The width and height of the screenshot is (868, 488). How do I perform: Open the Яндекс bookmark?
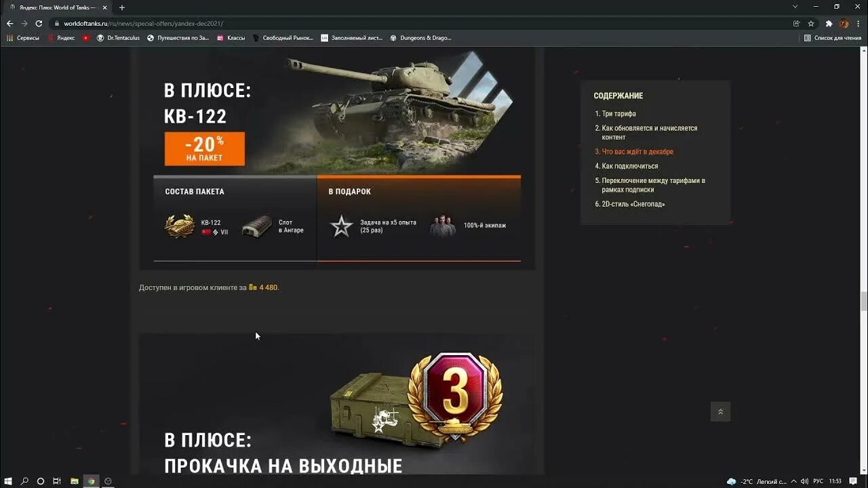pyautogui.click(x=61, y=38)
